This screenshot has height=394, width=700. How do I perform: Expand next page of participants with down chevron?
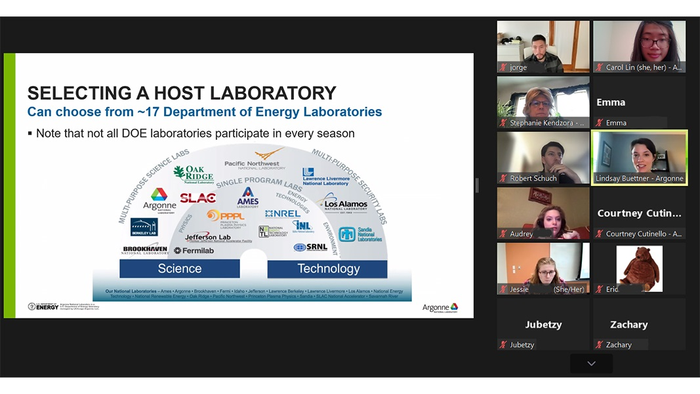(591, 364)
